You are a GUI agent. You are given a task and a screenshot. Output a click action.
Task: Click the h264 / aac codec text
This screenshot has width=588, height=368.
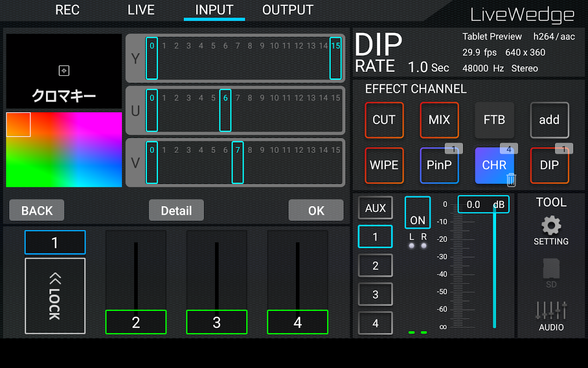click(x=554, y=37)
